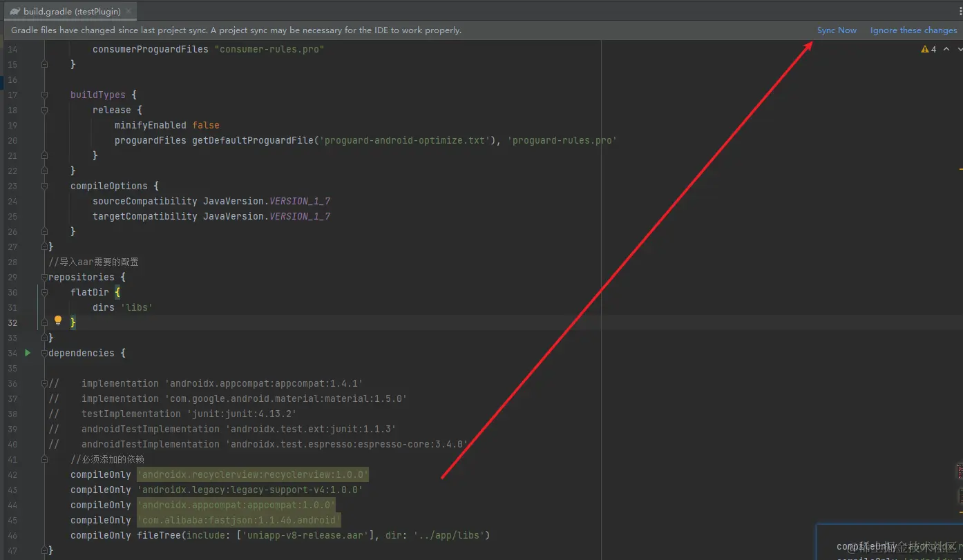963x560 pixels.
Task: Click commented com.google.android.material line
Action: (228, 398)
